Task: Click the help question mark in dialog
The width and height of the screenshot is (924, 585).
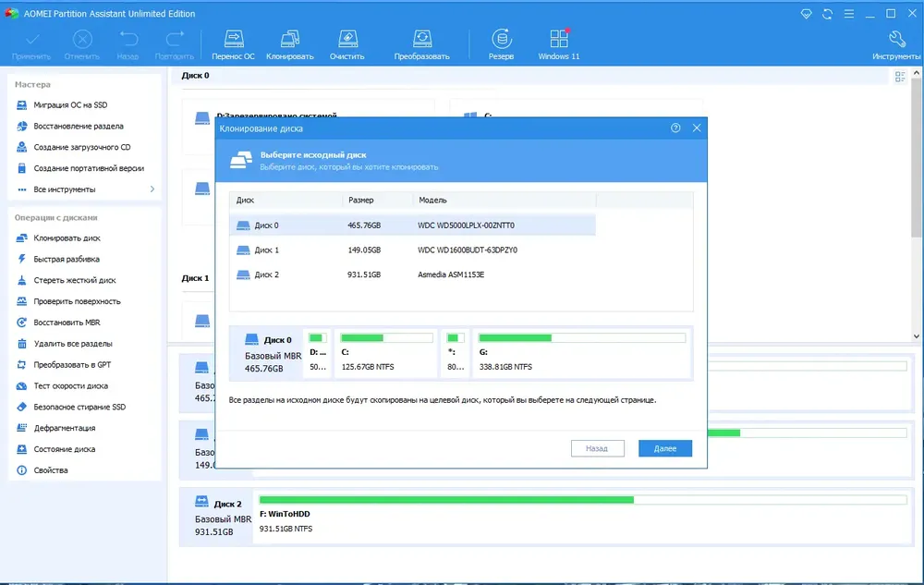Action: pyautogui.click(x=675, y=128)
